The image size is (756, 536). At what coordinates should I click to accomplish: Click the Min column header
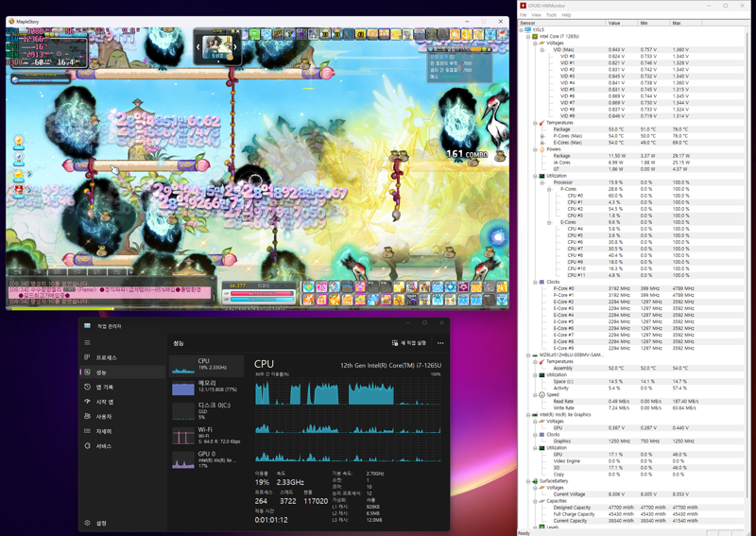654,23
